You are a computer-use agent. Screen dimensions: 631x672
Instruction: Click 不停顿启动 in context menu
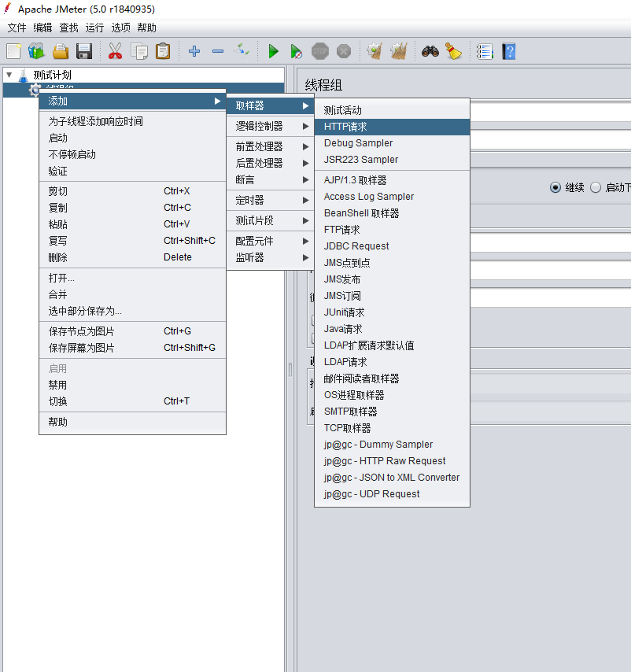132,154
